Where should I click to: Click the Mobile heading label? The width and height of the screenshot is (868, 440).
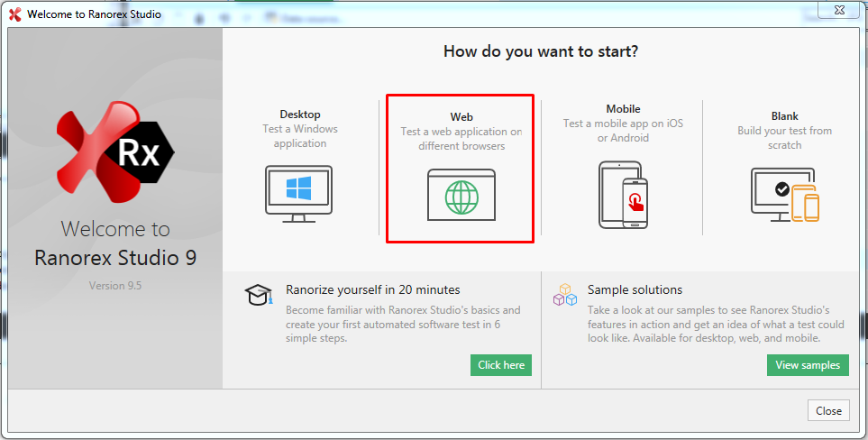pos(624,109)
